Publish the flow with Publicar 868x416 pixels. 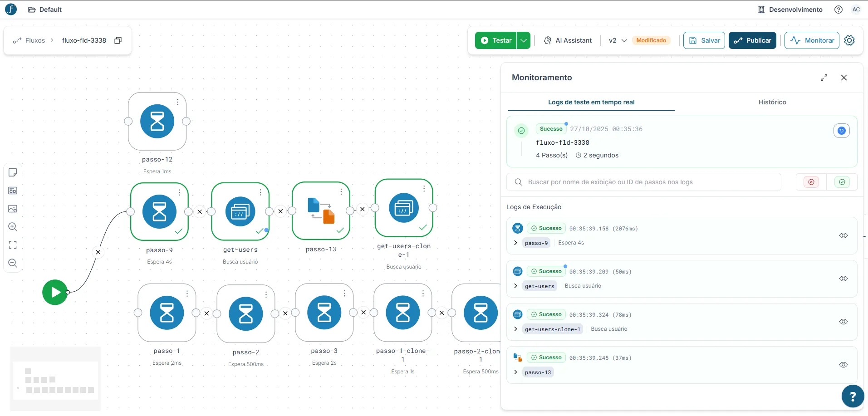tap(752, 40)
